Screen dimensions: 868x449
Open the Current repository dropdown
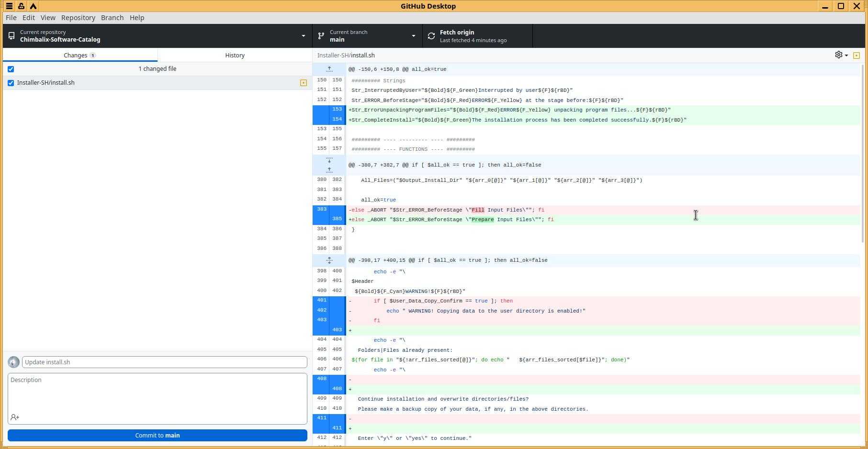[158, 36]
